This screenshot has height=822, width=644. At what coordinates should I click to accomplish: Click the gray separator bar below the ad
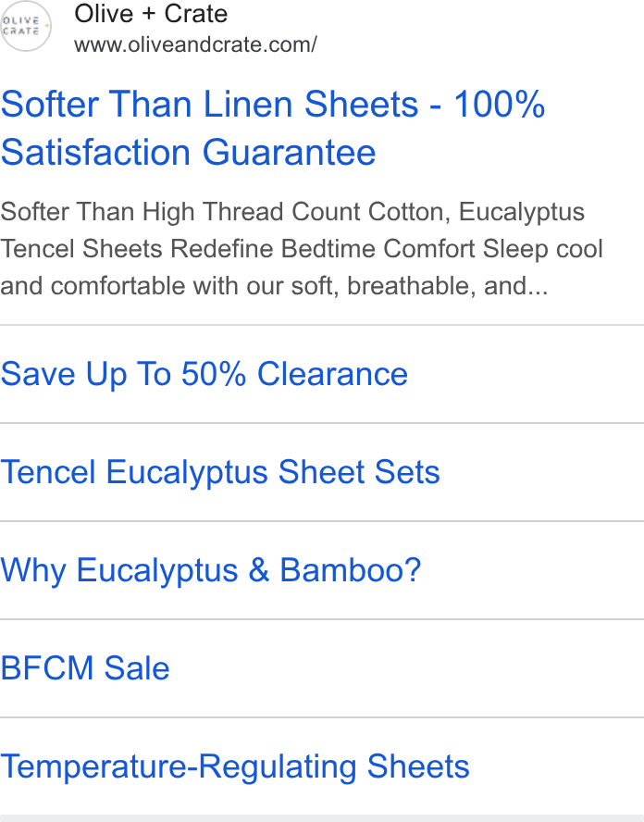click(322, 819)
